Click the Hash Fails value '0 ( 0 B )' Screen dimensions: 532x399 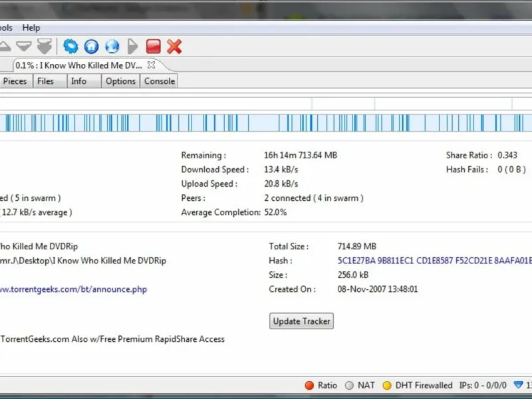511,170
